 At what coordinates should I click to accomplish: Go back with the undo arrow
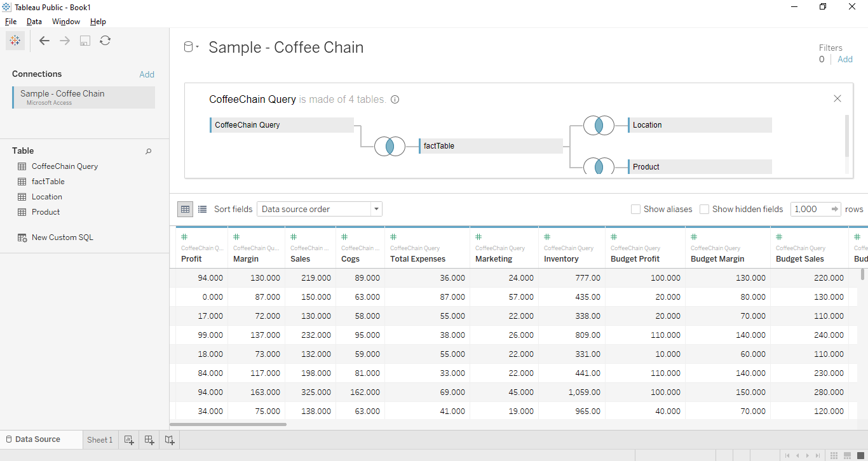tap(44, 41)
